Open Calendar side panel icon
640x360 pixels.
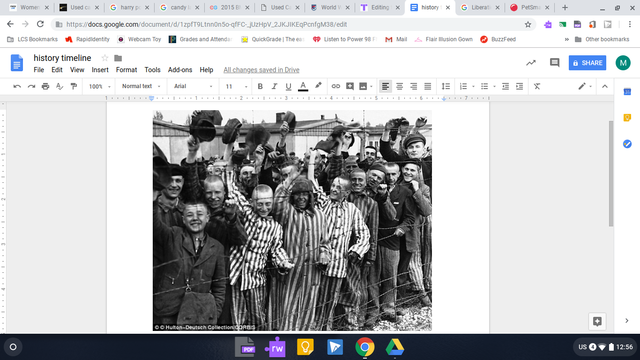click(x=627, y=92)
